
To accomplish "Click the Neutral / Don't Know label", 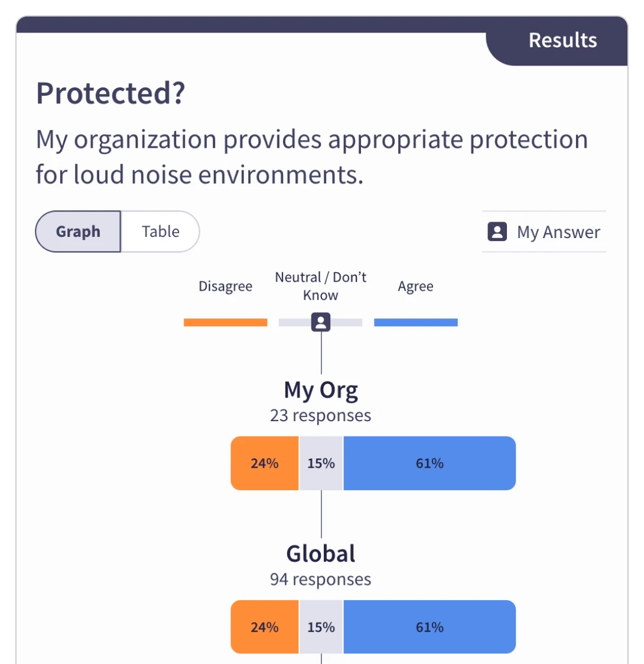I will point(321,286).
